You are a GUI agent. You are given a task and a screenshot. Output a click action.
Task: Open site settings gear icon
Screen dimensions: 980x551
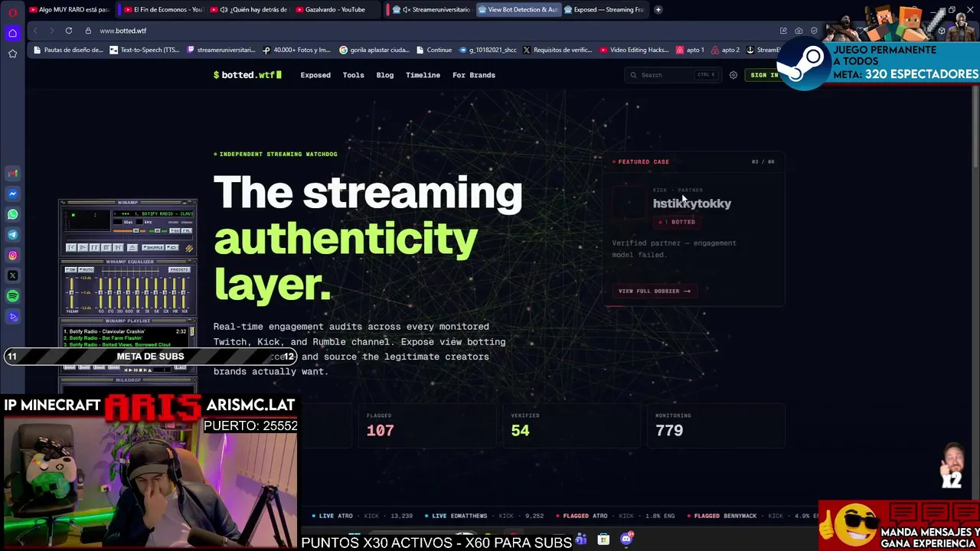pyautogui.click(x=733, y=75)
